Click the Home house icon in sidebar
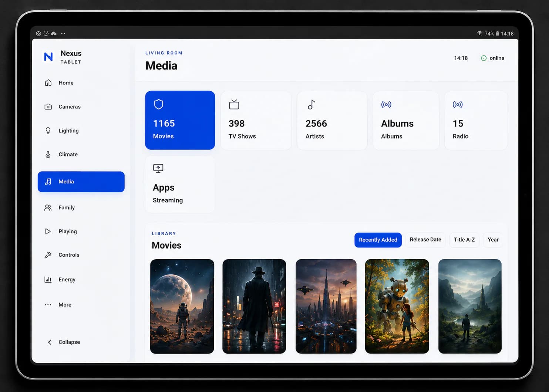Screen dimensions: 549x392 [x=48, y=82]
